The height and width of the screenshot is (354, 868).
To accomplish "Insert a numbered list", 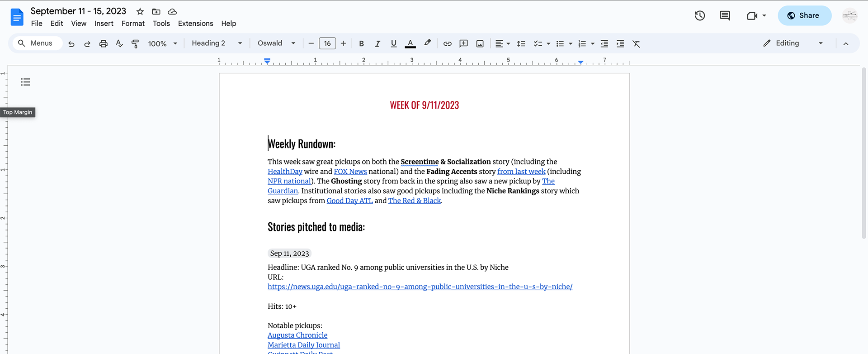I will click(582, 43).
